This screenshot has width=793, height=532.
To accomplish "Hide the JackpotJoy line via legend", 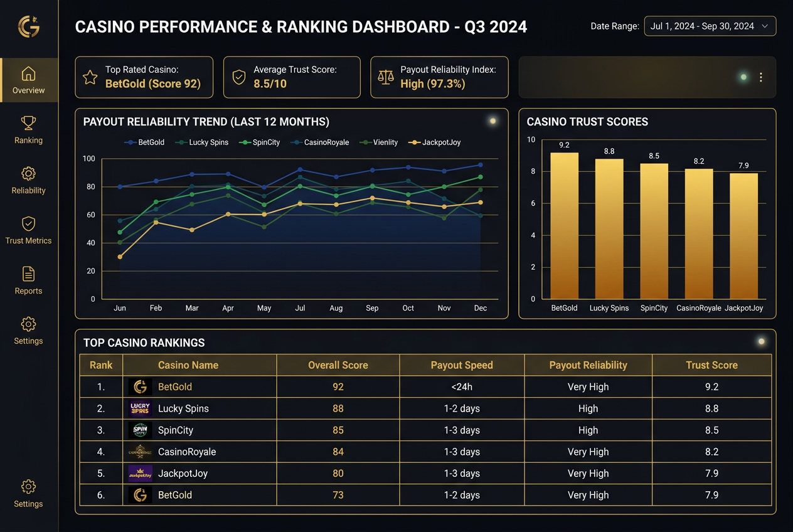I will coord(435,142).
